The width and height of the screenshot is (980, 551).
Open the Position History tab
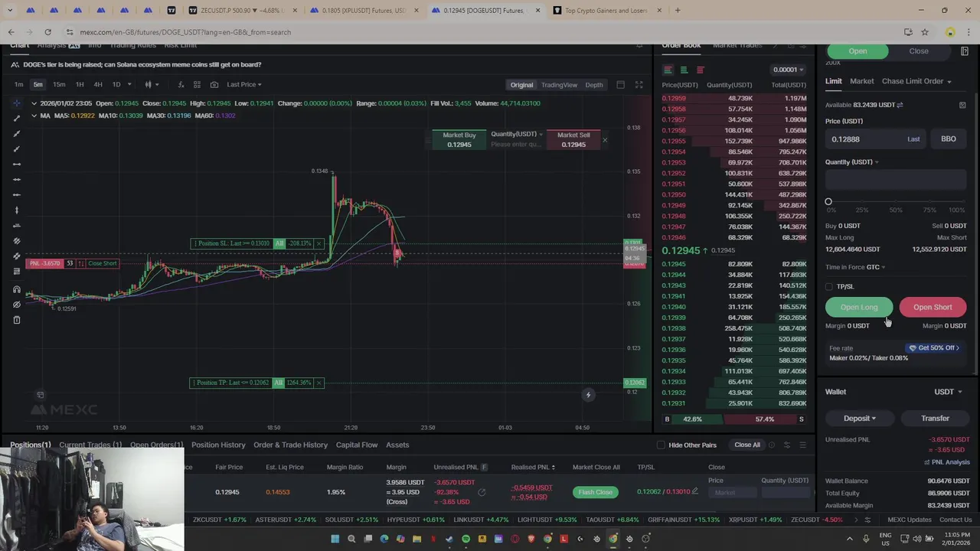pyautogui.click(x=218, y=445)
